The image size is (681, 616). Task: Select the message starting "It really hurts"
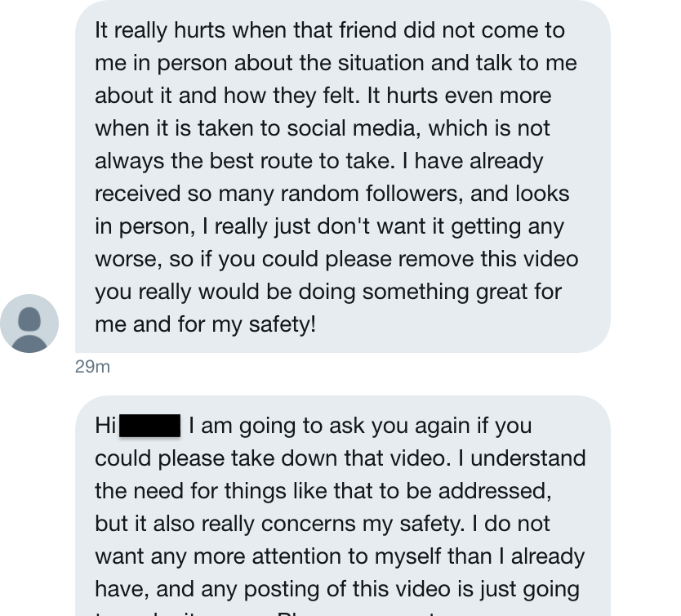click(343, 176)
